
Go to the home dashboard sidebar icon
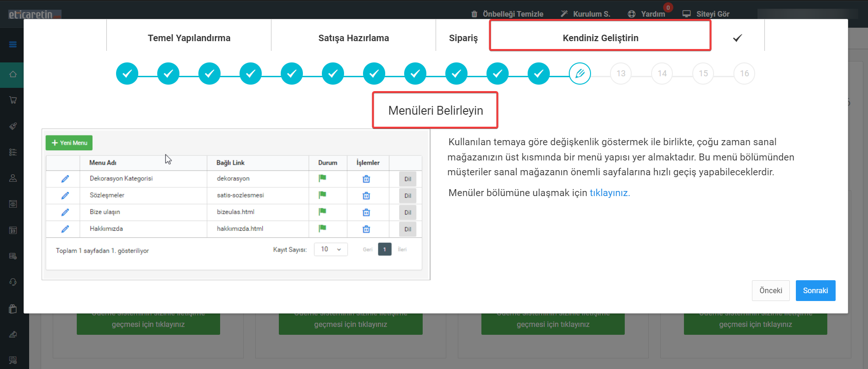tap(13, 74)
